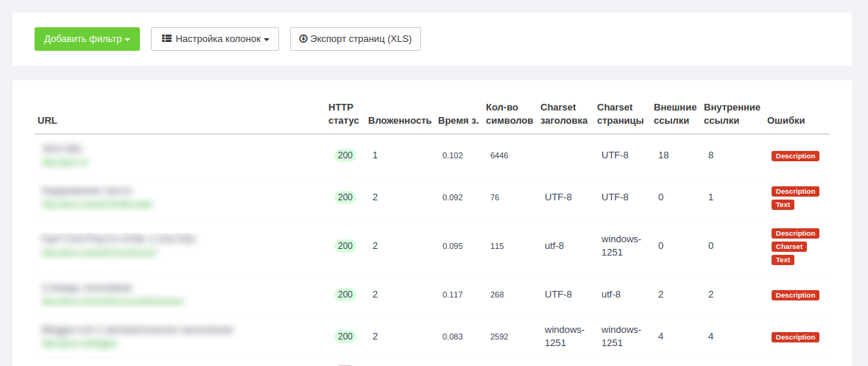Image resolution: width=868 pixels, height=366 pixels.
Task: Select the Charset заголовка column header
Action: click(x=563, y=114)
